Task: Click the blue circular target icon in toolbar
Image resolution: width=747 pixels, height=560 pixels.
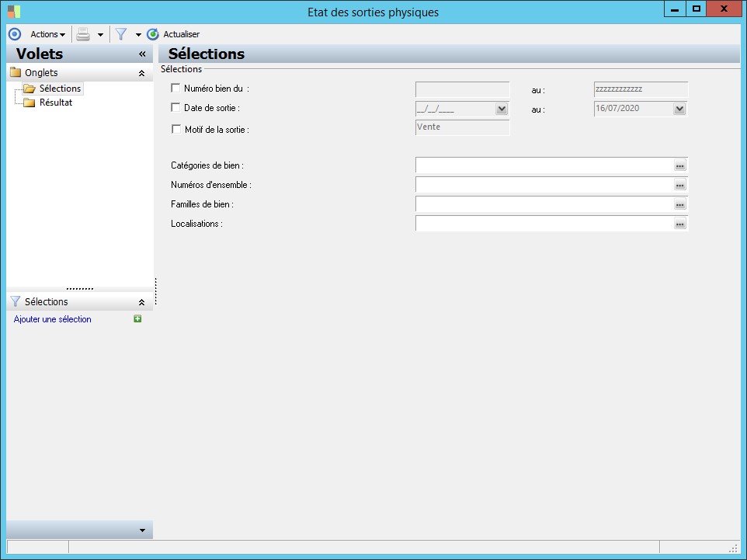Action: click(15, 34)
